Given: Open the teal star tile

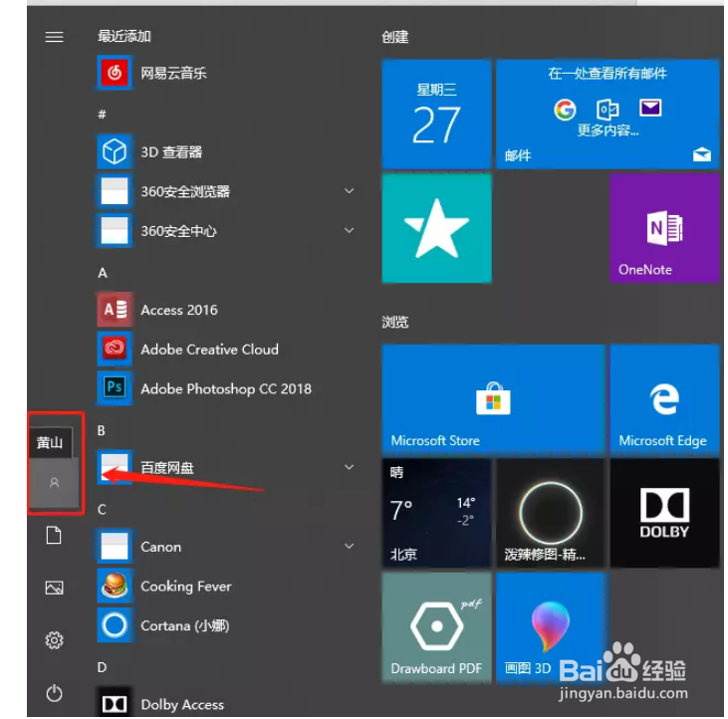Looking at the screenshot, I should coord(436,228).
